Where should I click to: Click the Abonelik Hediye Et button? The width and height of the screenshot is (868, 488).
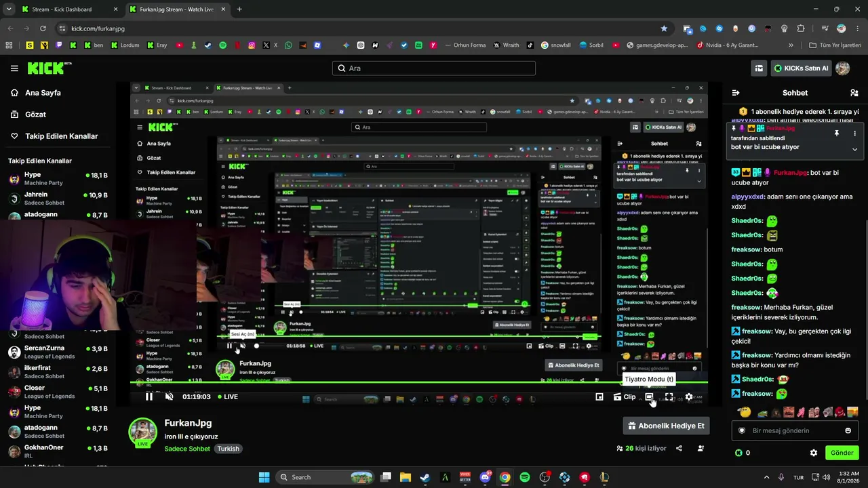(x=666, y=426)
